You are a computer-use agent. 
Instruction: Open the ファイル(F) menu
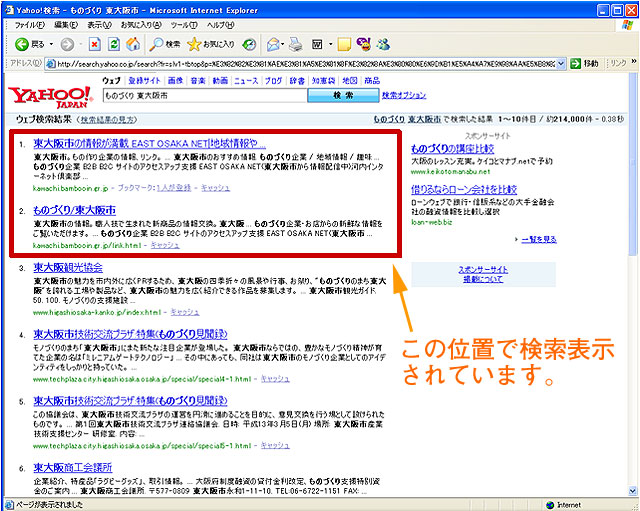[x=29, y=25]
